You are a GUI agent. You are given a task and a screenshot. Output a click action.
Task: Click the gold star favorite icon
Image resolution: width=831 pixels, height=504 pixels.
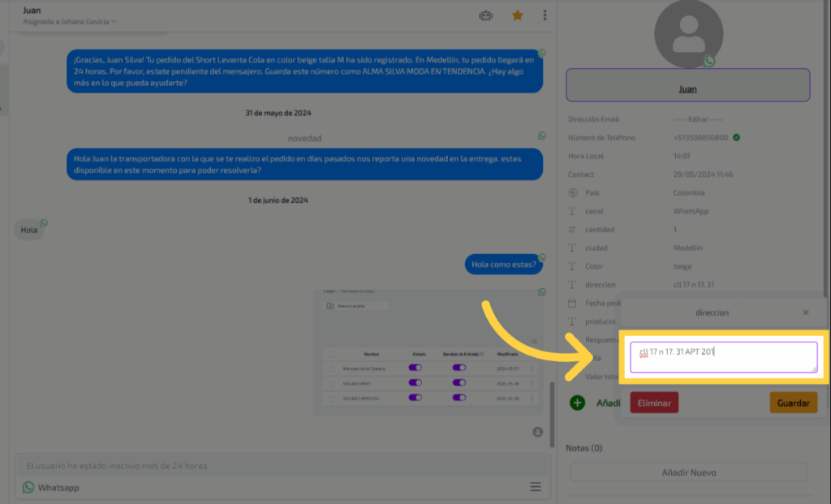[x=518, y=15]
